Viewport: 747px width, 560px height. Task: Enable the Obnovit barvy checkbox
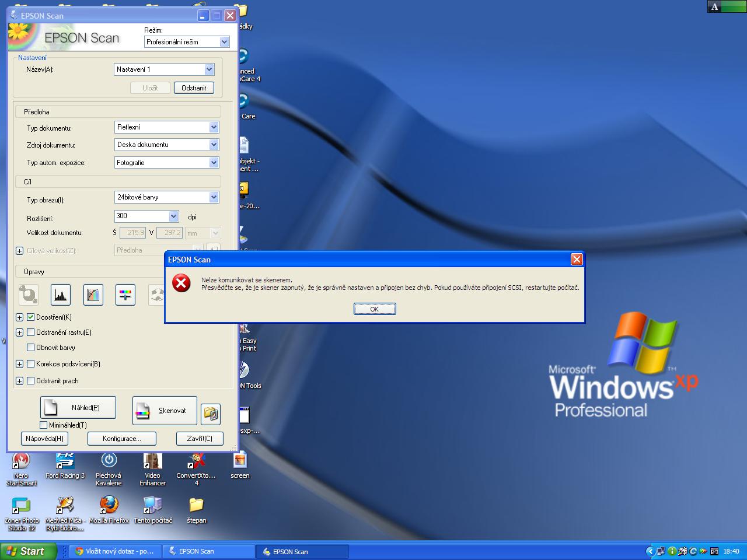31,348
